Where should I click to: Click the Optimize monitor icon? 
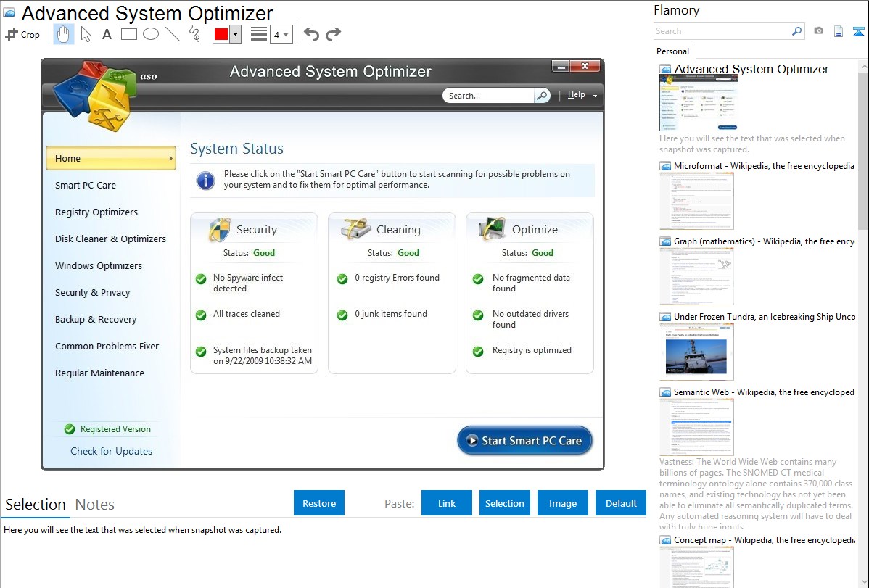(492, 229)
